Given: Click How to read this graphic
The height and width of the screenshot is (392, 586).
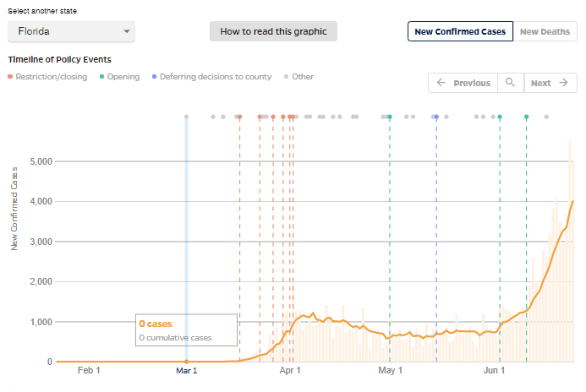Looking at the screenshot, I should pyautogui.click(x=273, y=31).
